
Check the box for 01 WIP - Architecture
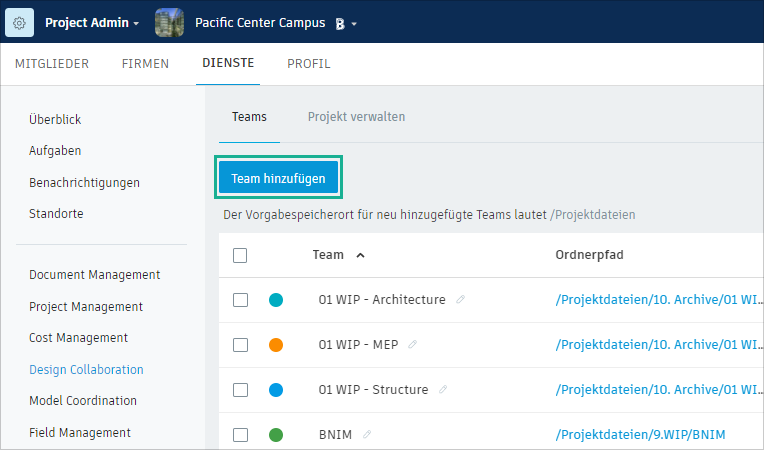point(240,300)
